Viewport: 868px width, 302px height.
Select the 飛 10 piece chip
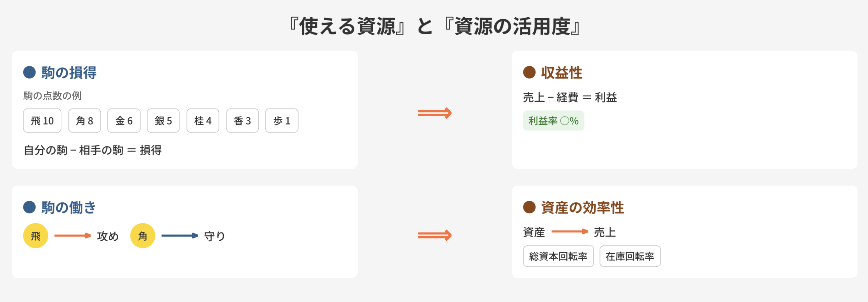[x=42, y=121]
